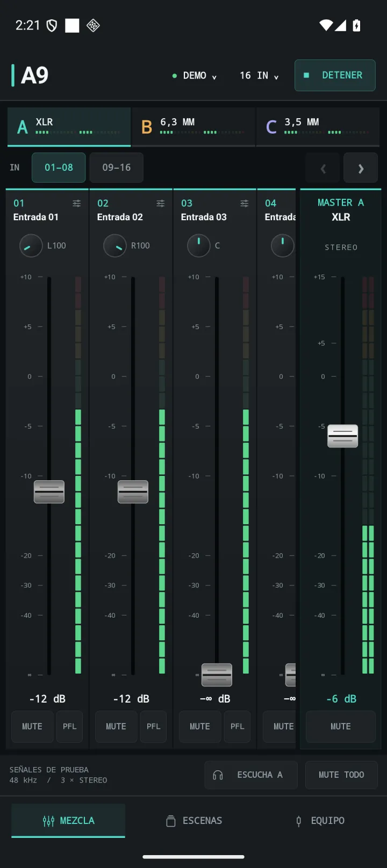387x868 pixels.
Task: Click the center pan knob on channel 03
Action: click(198, 245)
